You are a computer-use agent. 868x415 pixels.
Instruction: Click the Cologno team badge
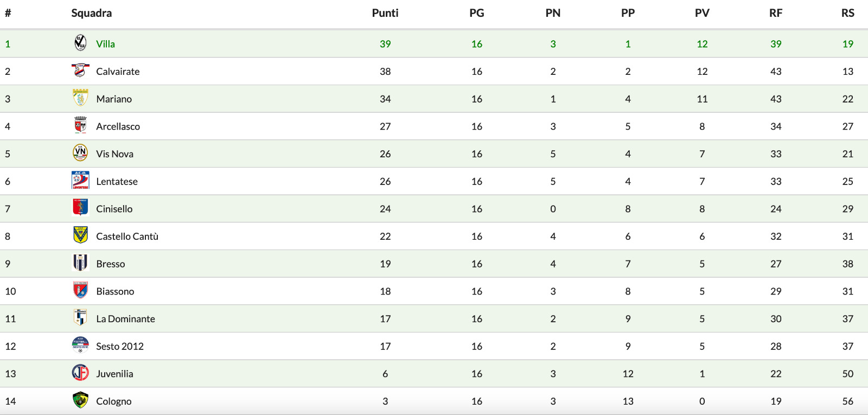coord(80,400)
